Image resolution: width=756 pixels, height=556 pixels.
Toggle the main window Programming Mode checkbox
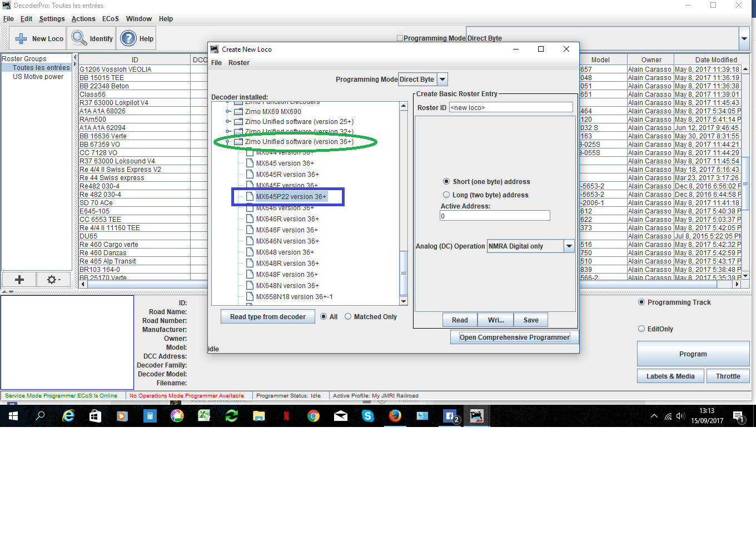coord(400,38)
